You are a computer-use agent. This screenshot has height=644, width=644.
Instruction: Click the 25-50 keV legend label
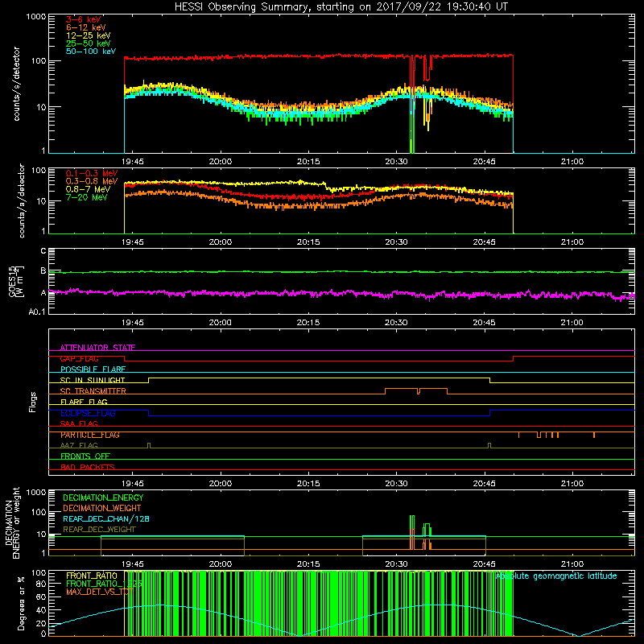pyautogui.click(x=88, y=43)
